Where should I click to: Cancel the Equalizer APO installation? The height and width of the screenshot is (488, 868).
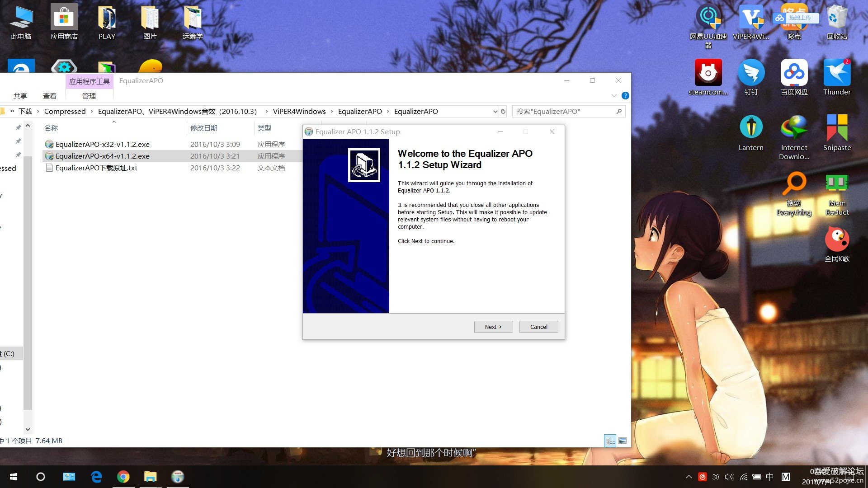(x=538, y=327)
